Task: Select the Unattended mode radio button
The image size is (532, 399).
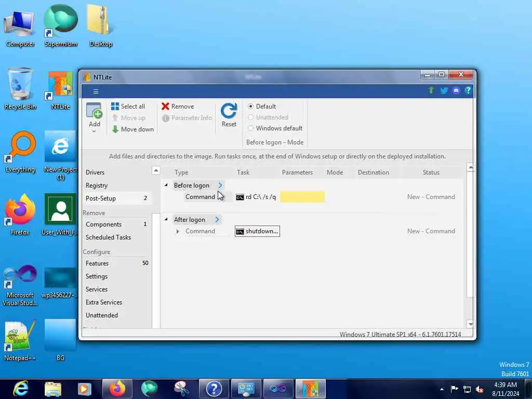Action: [x=250, y=117]
